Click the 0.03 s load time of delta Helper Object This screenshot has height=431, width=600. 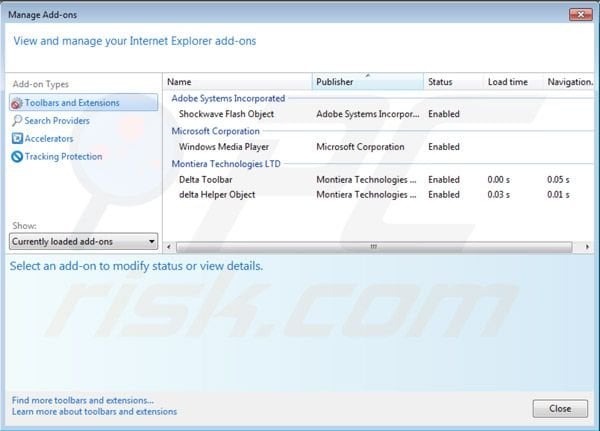pos(499,194)
